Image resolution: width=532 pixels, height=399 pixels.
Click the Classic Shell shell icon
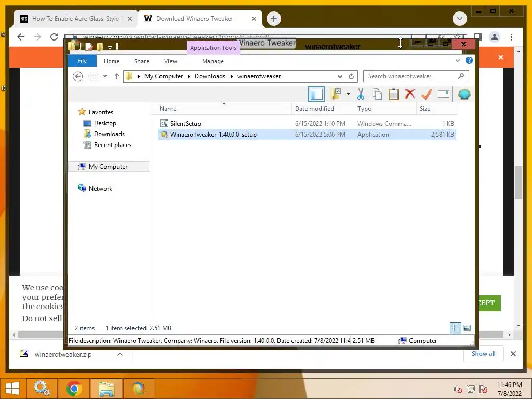[x=464, y=94]
